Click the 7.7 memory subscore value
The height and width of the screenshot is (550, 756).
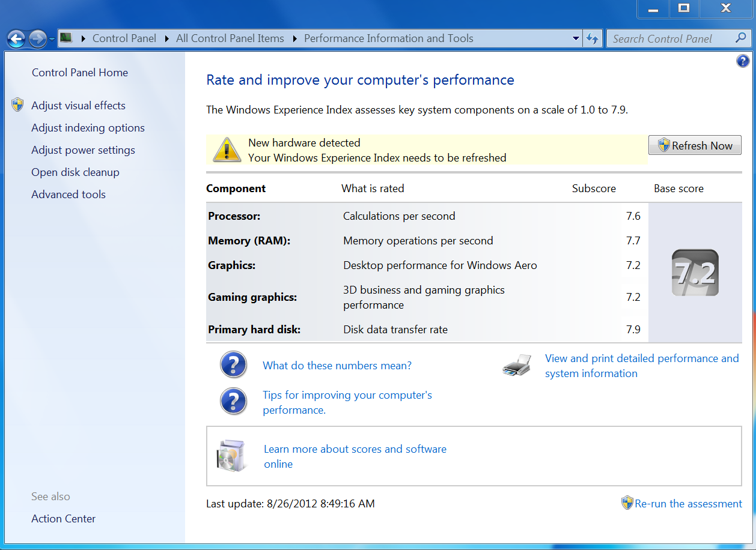633,241
